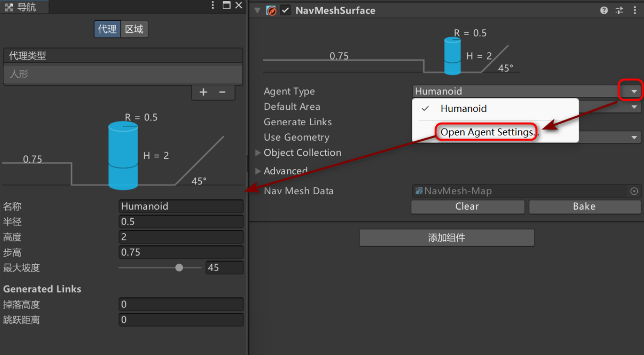Expand the Advanced section
Image resolution: width=644 pixels, height=355 pixels.
click(258, 171)
